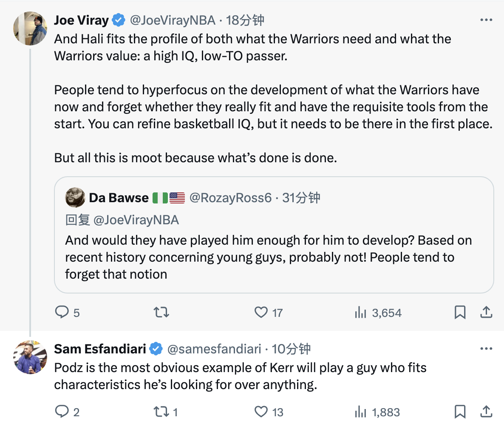Bookmark Joe Viray's tweet
Screen dimensions: 504x429
[460, 313]
